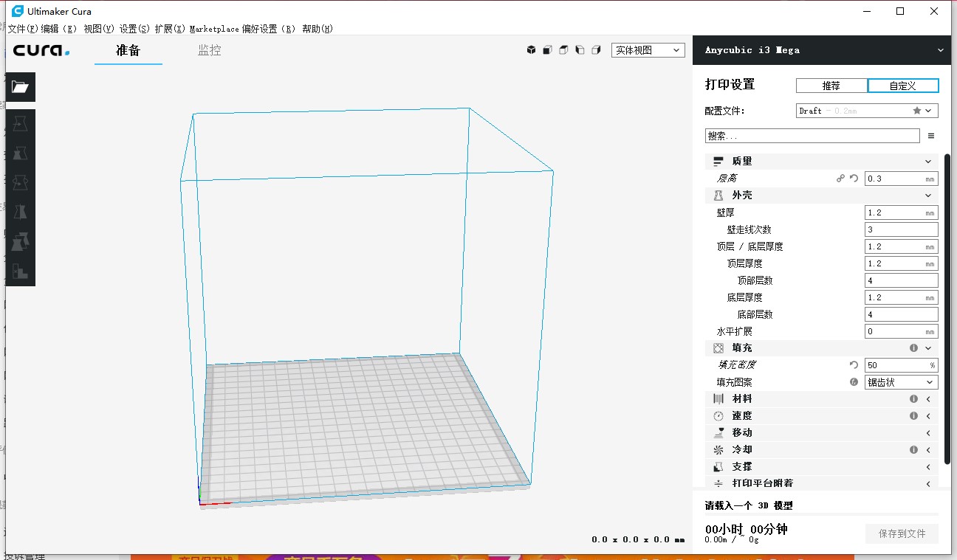Select the Rotate tool in left toolbar

pyautogui.click(x=20, y=182)
